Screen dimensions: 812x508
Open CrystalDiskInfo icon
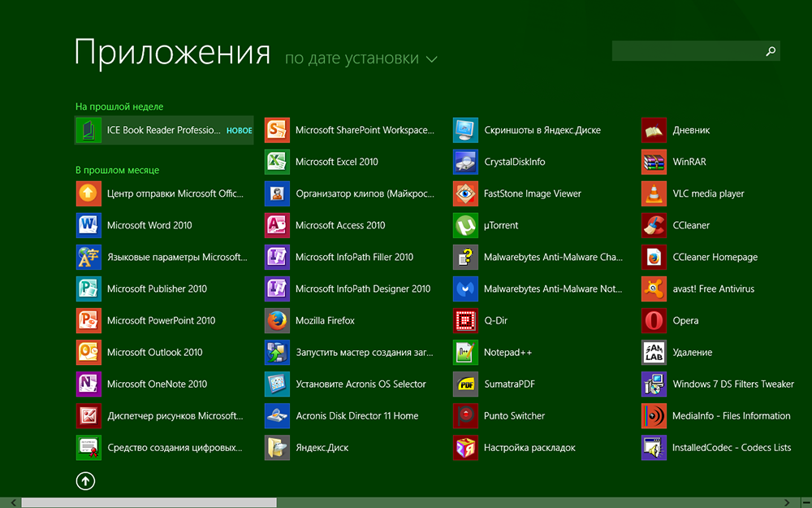coord(465,162)
